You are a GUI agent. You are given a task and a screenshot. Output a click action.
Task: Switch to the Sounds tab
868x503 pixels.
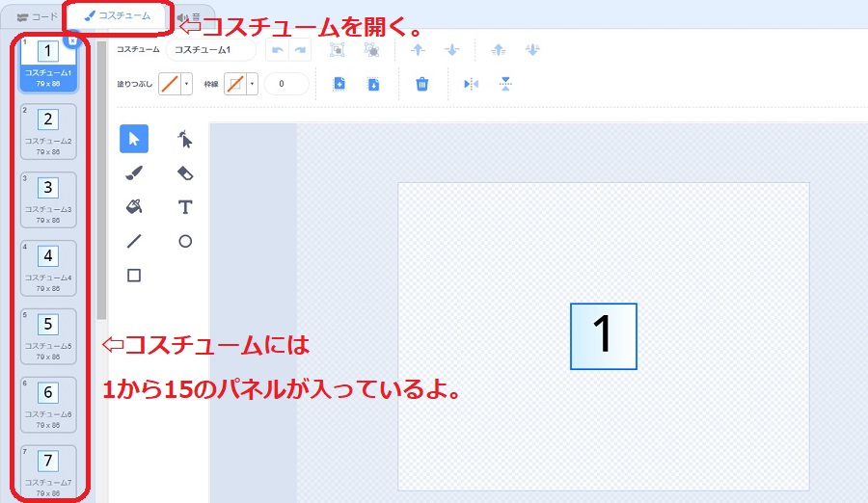pyautogui.click(x=189, y=17)
